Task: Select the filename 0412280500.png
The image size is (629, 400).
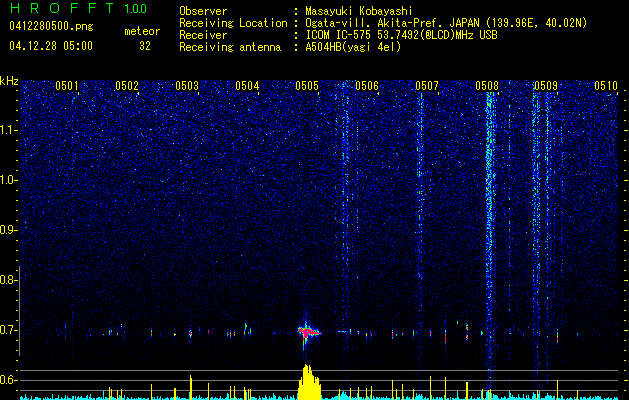Action: pyautogui.click(x=51, y=26)
